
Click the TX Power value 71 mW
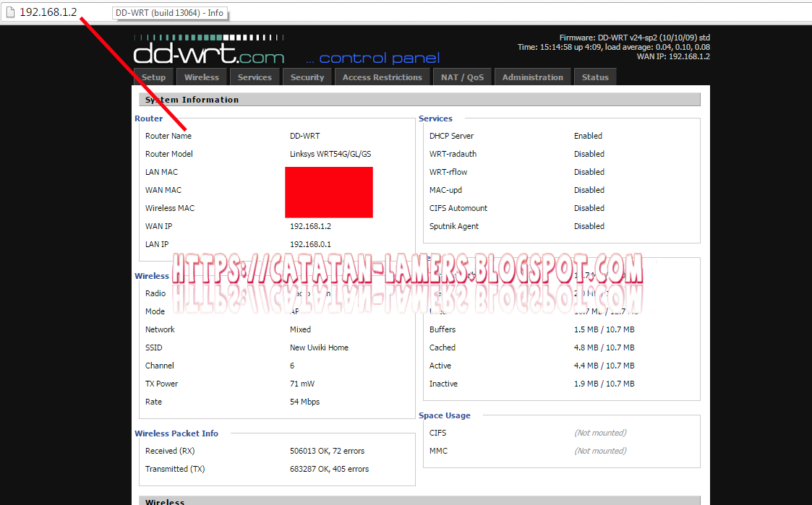[302, 384]
